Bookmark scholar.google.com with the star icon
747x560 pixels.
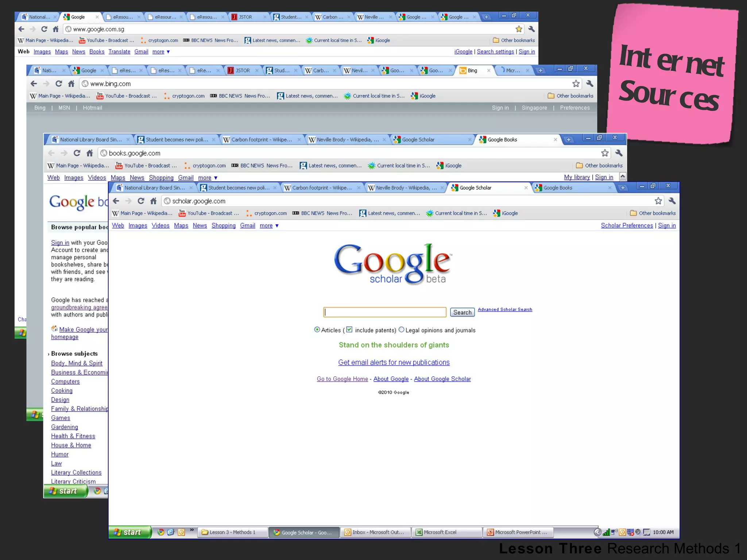click(658, 201)
